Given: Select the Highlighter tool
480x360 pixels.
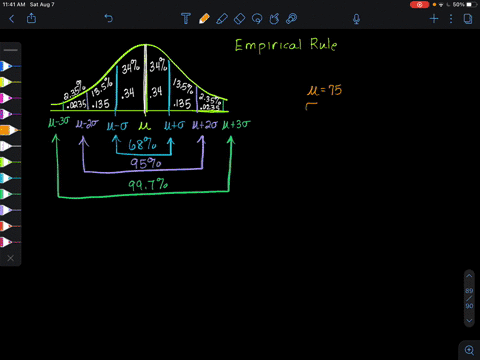Looking at the screenshot, I should point(222,18).
